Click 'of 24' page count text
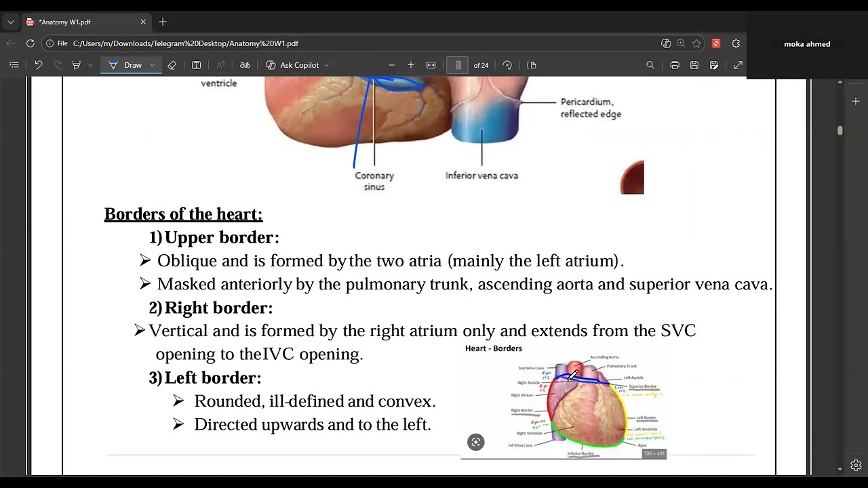868x488 pixels. click(x=481, y=65)
